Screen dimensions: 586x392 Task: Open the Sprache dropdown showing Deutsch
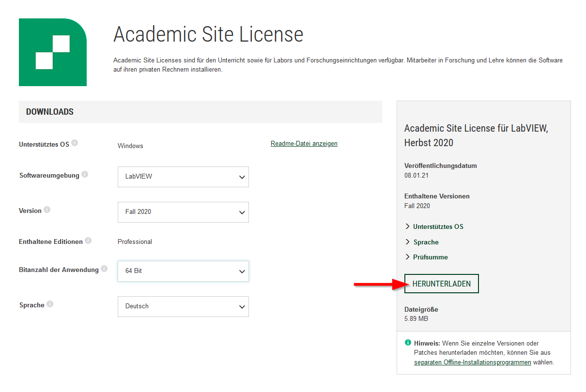pos(183,306)
